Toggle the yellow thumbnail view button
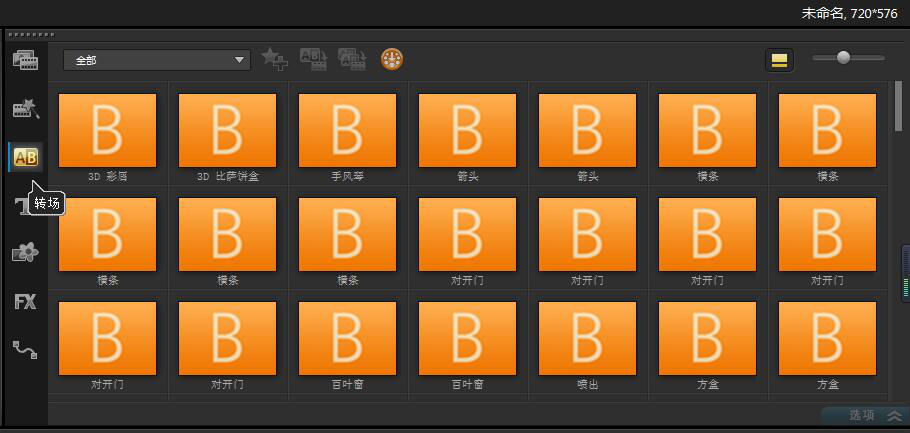Viewport: 910px width, 433px height. [780, 60]
